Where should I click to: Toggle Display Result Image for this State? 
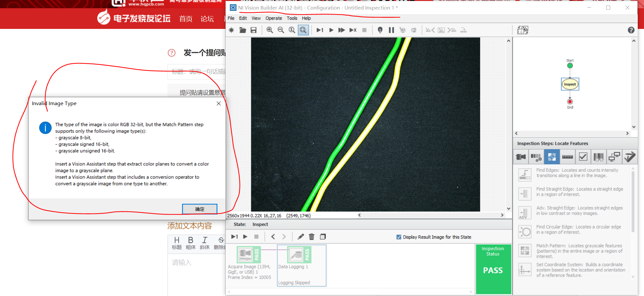click(x=399, y=237)
